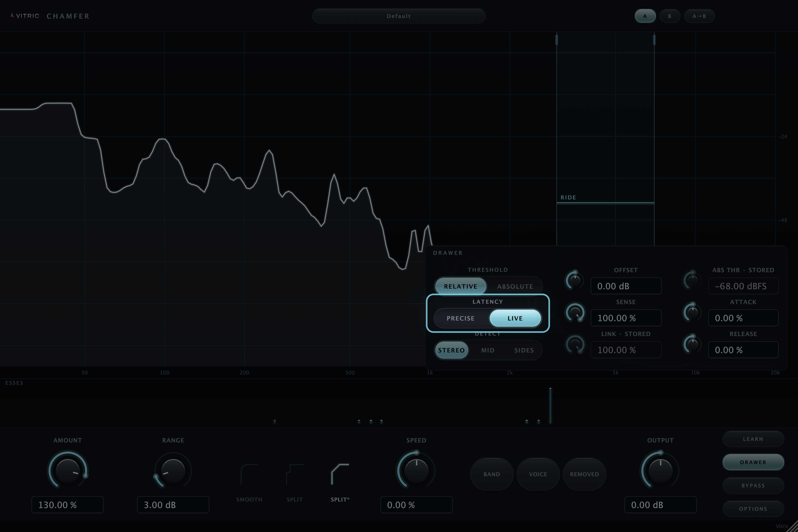Close the DRAWER panel button
The height and width of the screenshot is (532, 798).
pyautogui.click(x=753, y=462)
